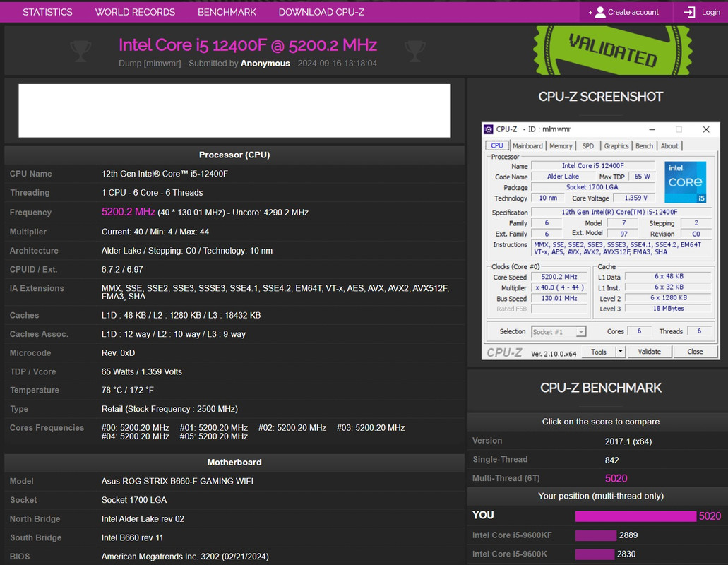This screenshot has height=565, width=728.
Task: Click the Version 2017.1 (x64) value
Action: tap(628, 441)
